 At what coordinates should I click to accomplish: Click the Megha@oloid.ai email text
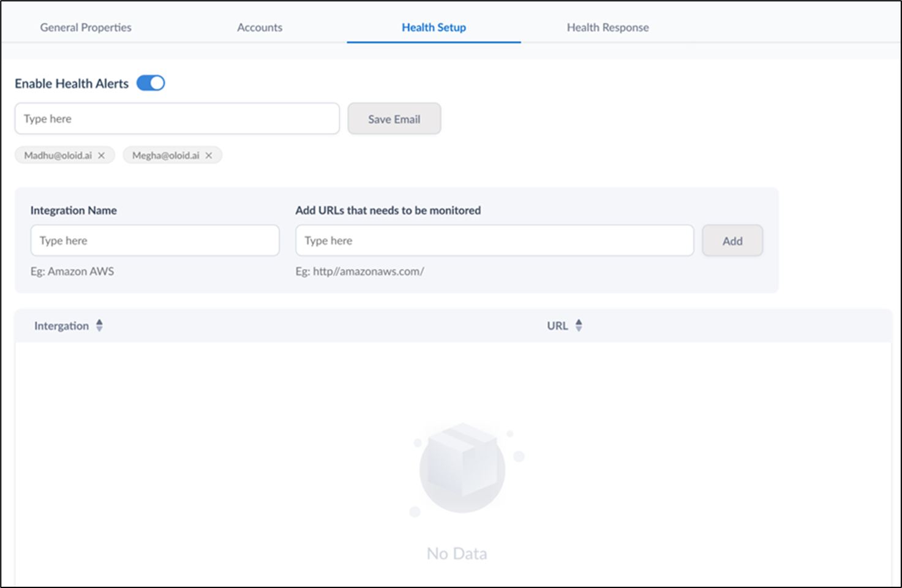tap(166, 156)
